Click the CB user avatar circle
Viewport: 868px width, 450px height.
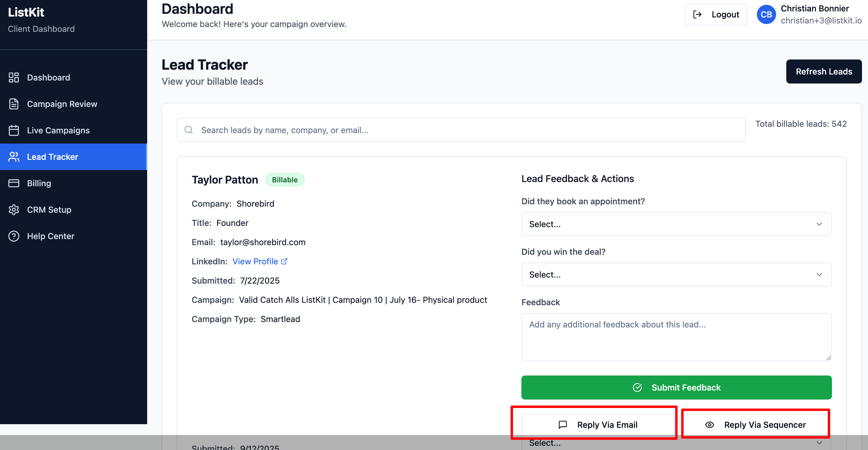(766, 14)
